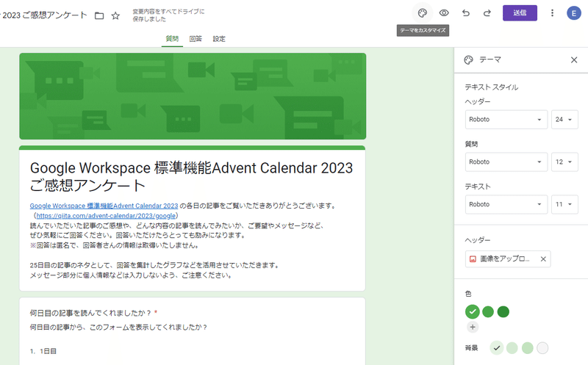
Task: Select the middle green theme color
Action: coord(488,312)
